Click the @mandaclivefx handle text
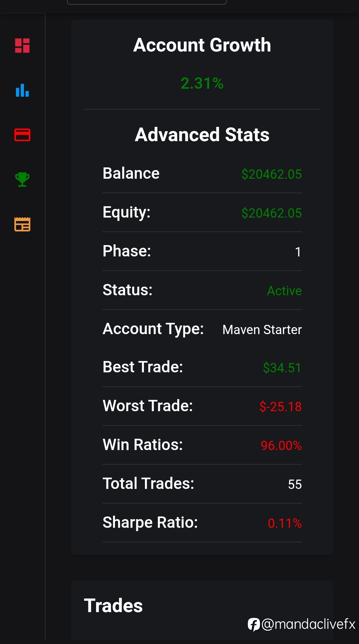This screenshot has width=359, height=644. coord(308,624)
